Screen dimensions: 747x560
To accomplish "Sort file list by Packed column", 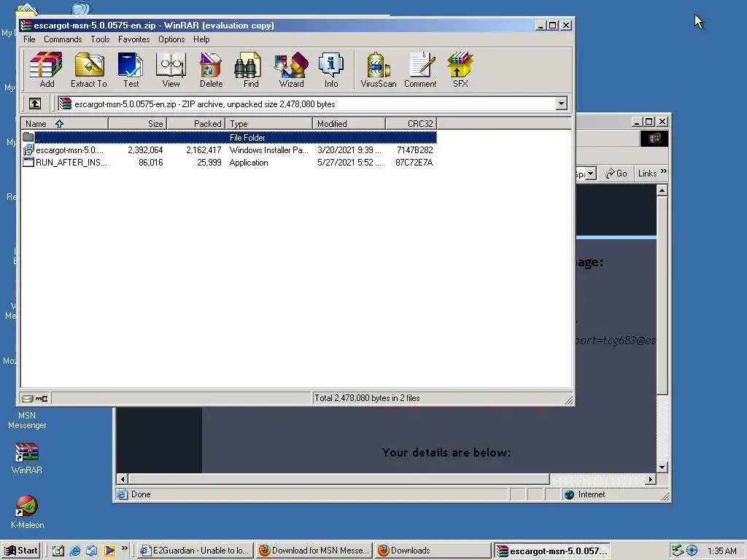I will pyautogui.click(x=196, y=123).
